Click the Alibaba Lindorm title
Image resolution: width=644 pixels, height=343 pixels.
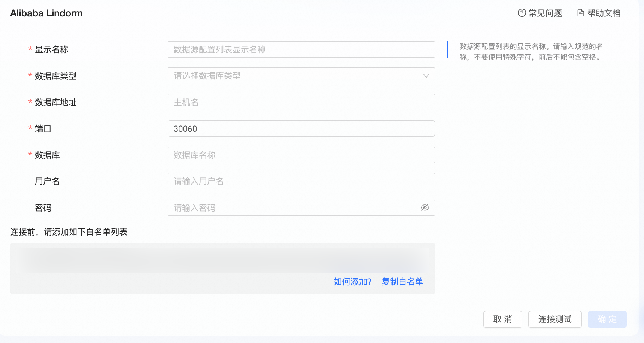pos(46,13)
